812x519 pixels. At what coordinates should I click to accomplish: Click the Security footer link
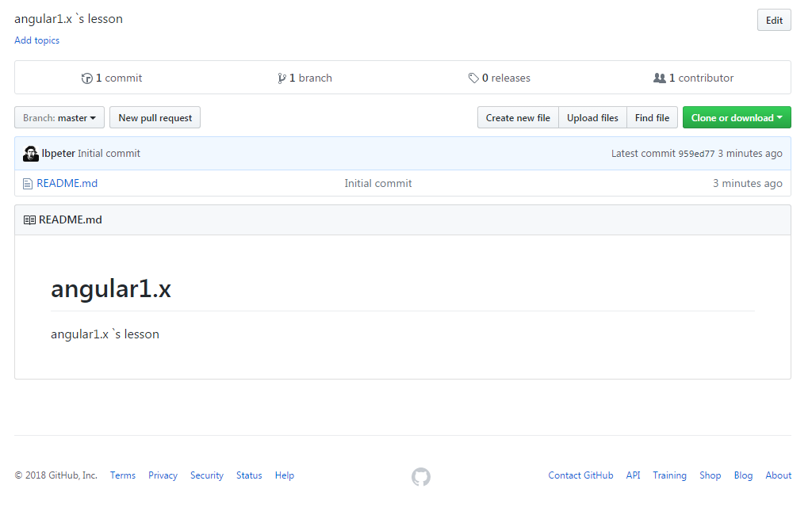(x=207, y=475)
